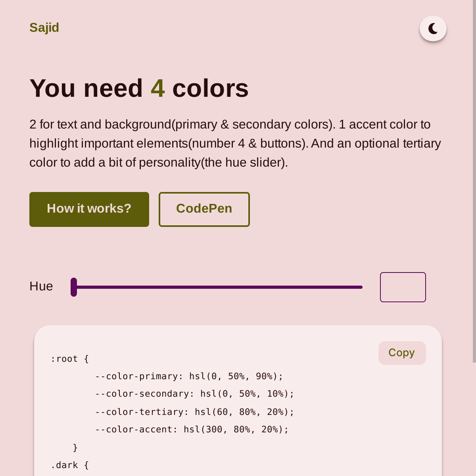Focus the hue value input box
Viewport: 476px width, 476px height.
click(403, 287)
